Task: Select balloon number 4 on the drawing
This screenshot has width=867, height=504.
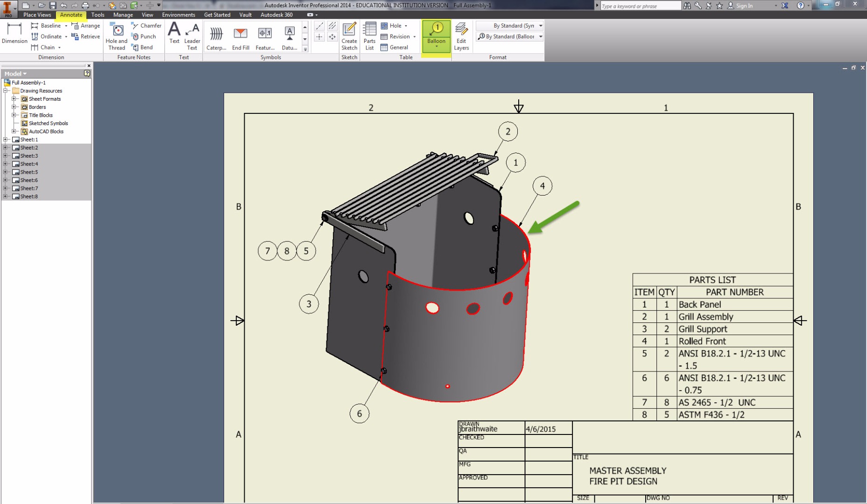Action: 542,186
